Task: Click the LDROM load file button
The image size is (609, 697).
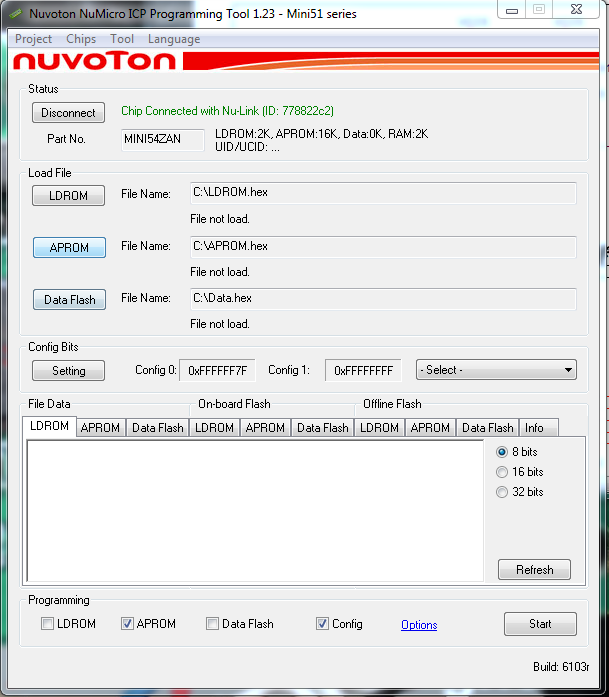Action: (x=68, y=196)
